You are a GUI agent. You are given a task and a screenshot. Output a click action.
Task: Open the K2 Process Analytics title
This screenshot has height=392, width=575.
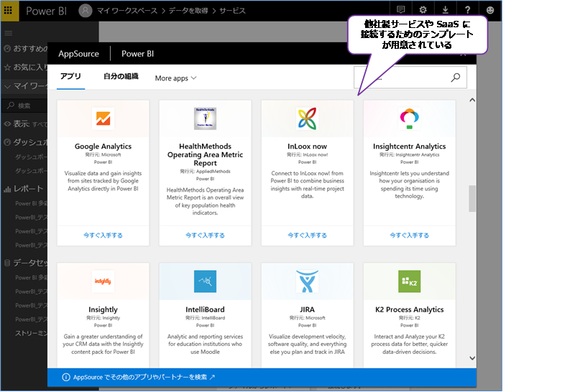coord(409,309)
